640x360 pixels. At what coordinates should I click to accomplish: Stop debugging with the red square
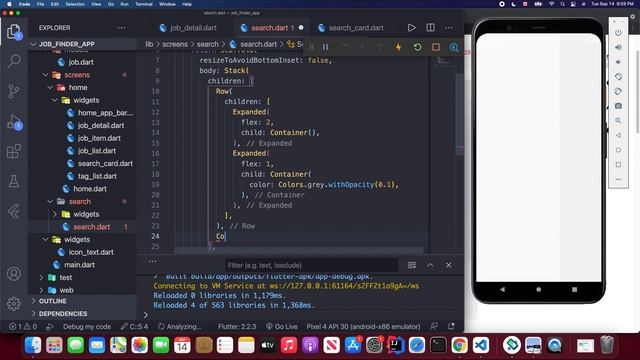pos(436,47)
